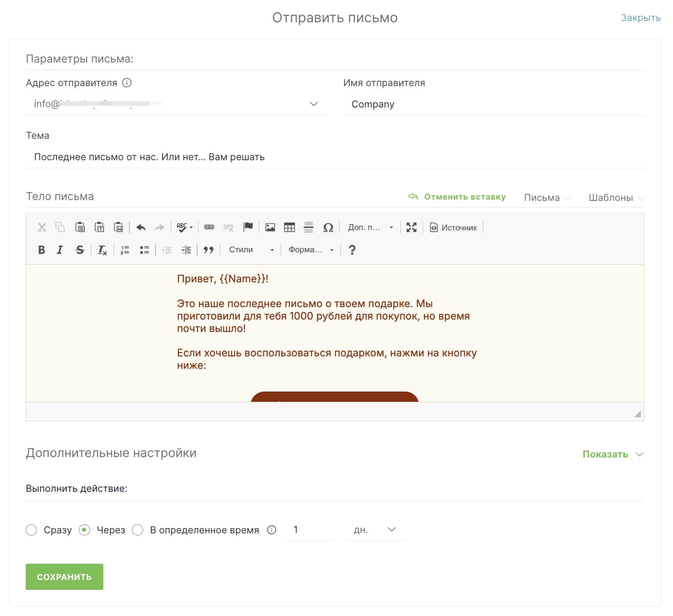Viewport: 673px width, 616px height.
Task: Select В определенное время radio option
Action: click(x=138, y=530)
